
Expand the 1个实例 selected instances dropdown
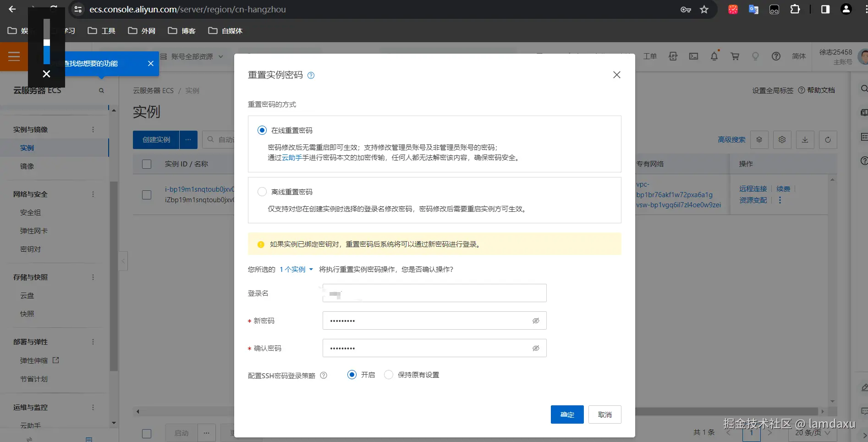(x=296, y=269)
